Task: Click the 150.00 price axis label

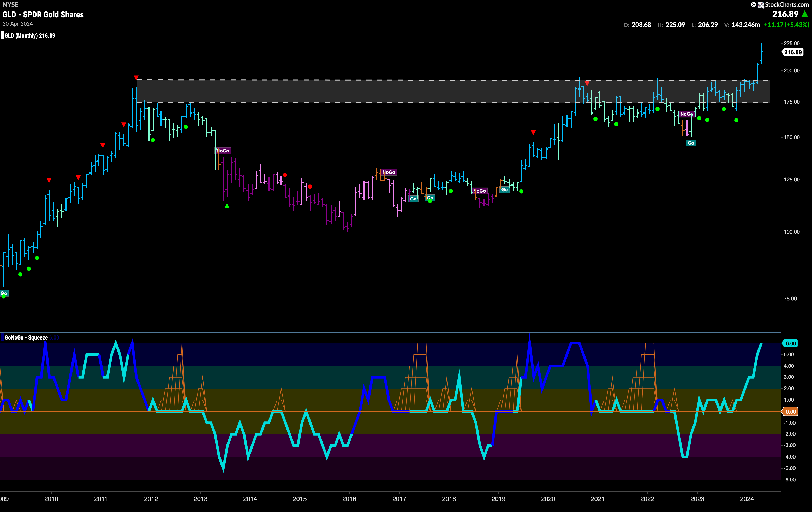Action: point(791,137)
